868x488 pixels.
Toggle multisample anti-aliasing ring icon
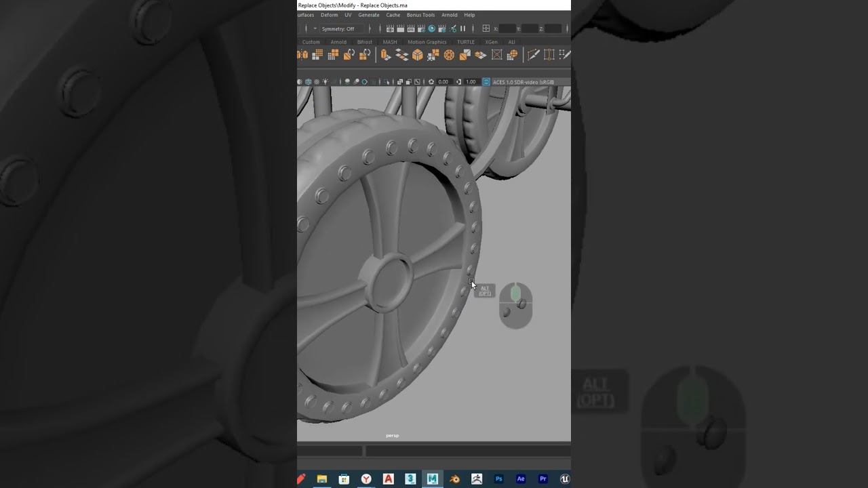click(x=364, y=82)
